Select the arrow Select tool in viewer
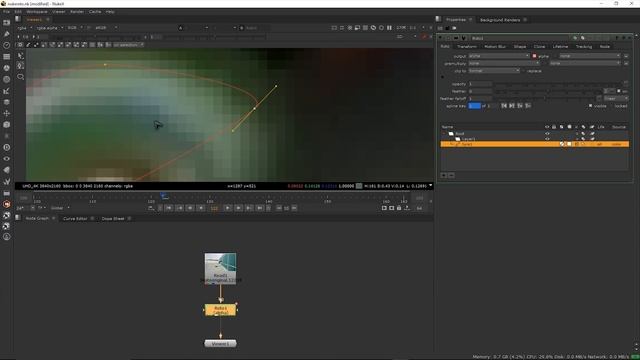The image size is (640, 360). [20, 56]
